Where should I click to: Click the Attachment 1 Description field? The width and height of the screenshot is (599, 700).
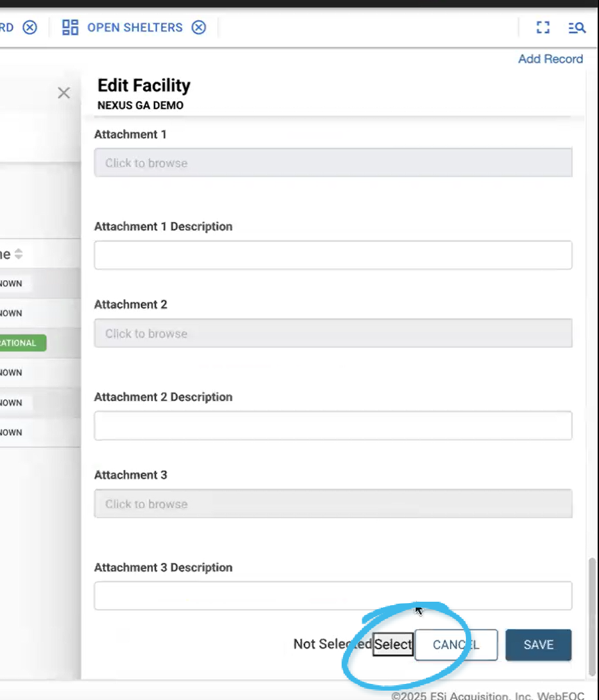click(x=333, y=255)
